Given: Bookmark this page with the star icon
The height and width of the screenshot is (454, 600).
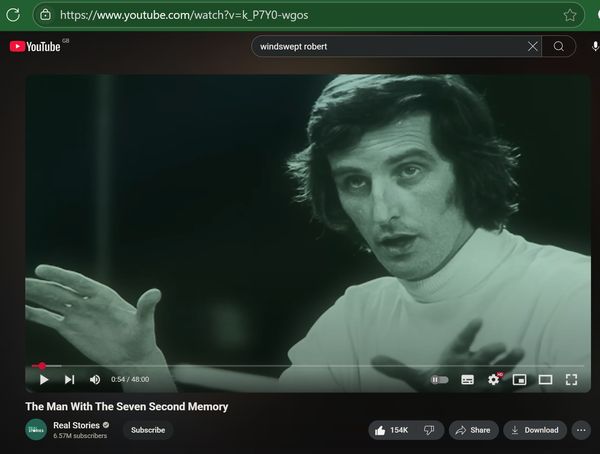Looking at the screenshot, I should click(x=570, y=15).
